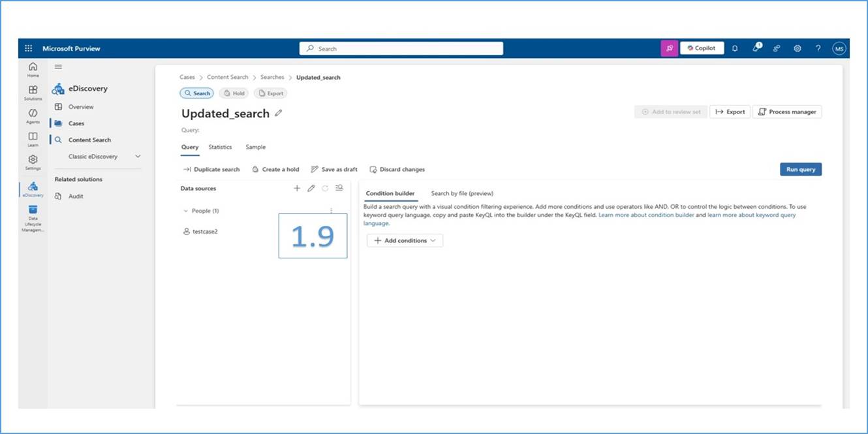The width and height of the screenshot is (868, 434).
Task: Click the Search pill filter
Action: [196, 93]
